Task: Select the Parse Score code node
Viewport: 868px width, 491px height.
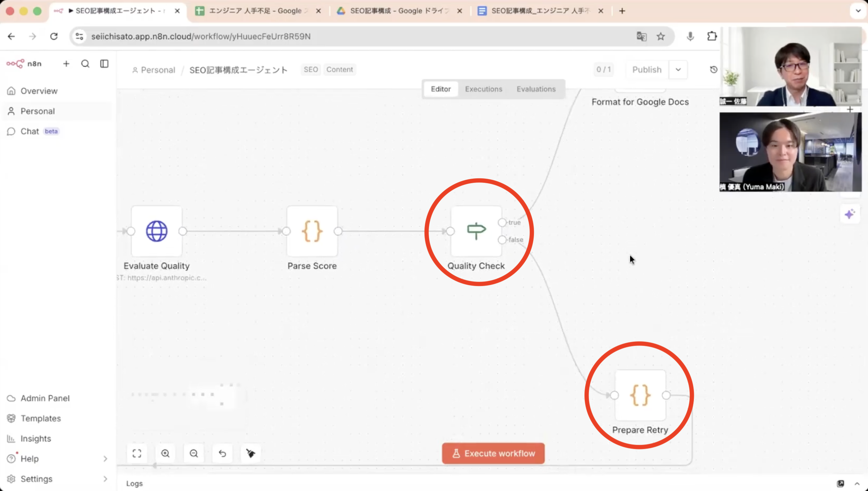Action: point(312,231)
